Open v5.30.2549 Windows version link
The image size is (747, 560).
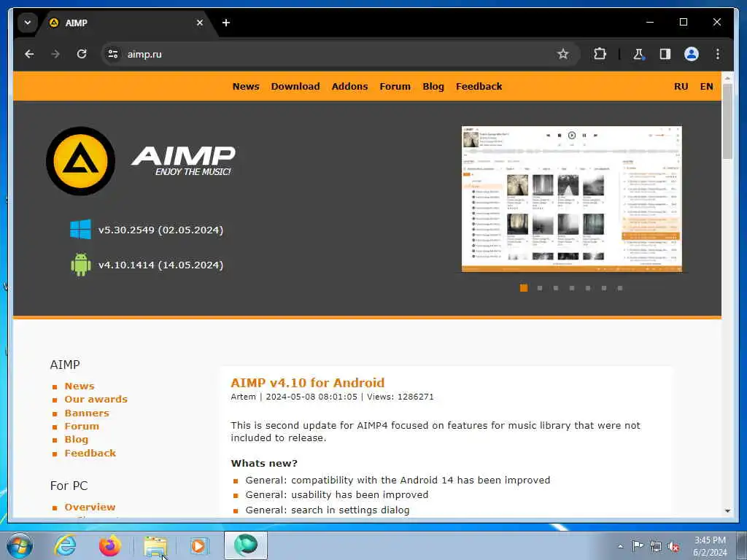tap(160, 230)
